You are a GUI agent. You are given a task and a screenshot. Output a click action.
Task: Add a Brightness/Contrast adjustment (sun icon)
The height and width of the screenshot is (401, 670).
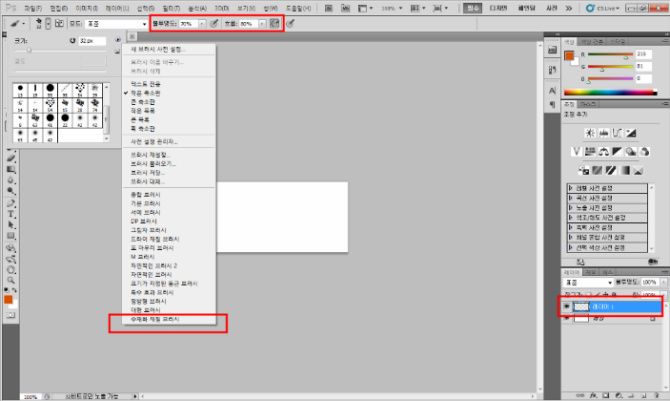(x=590, y=133)
